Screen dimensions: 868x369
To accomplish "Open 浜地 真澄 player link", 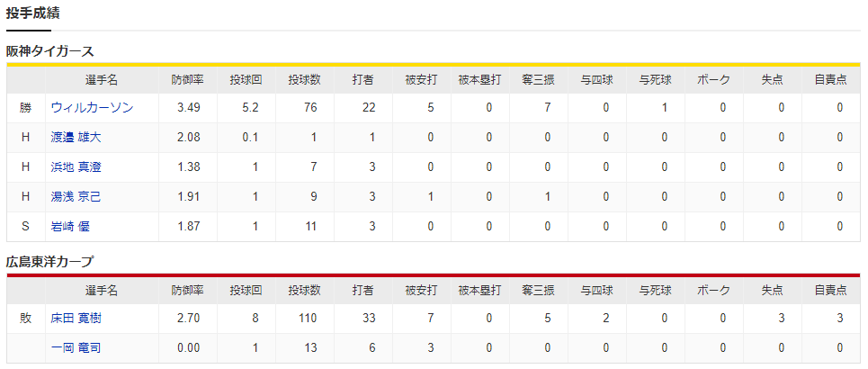I will [76, 166].
